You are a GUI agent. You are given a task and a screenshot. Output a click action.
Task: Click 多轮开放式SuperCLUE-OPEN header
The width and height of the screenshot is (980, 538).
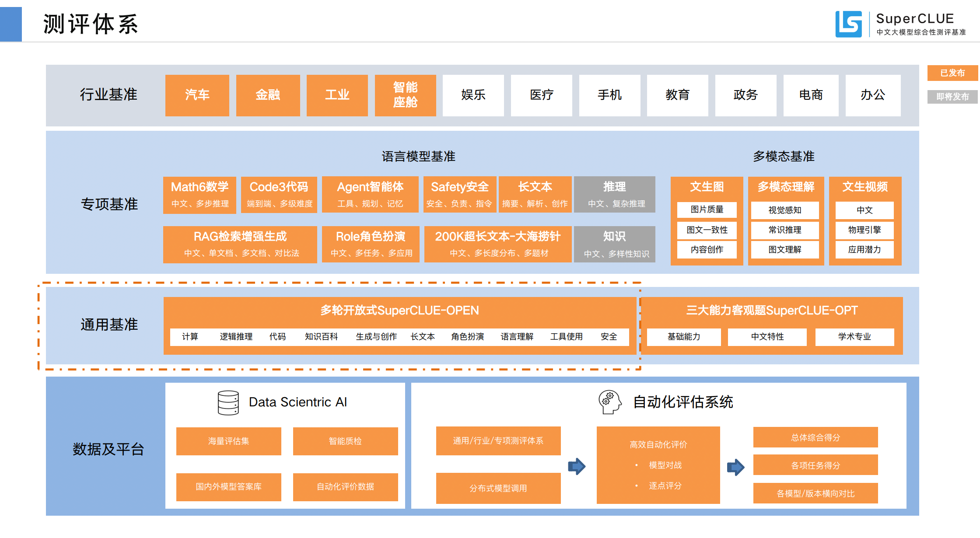(x=399, y=311)
